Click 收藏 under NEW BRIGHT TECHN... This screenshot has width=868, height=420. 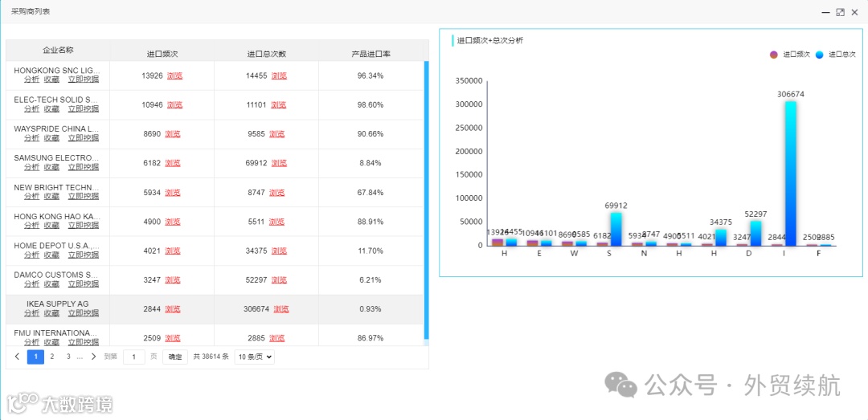click(x=51, y=196)
